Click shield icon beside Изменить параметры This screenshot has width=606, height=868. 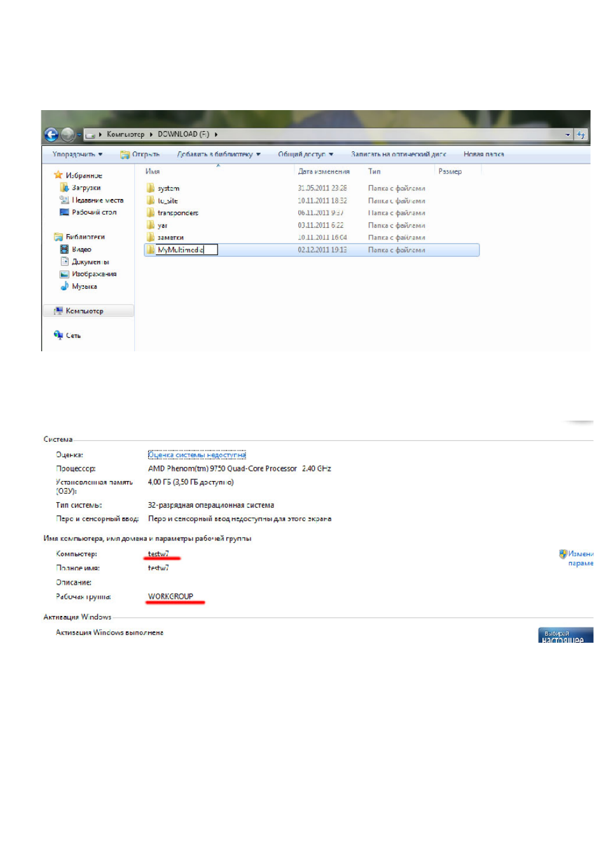(x=563, y=554)
